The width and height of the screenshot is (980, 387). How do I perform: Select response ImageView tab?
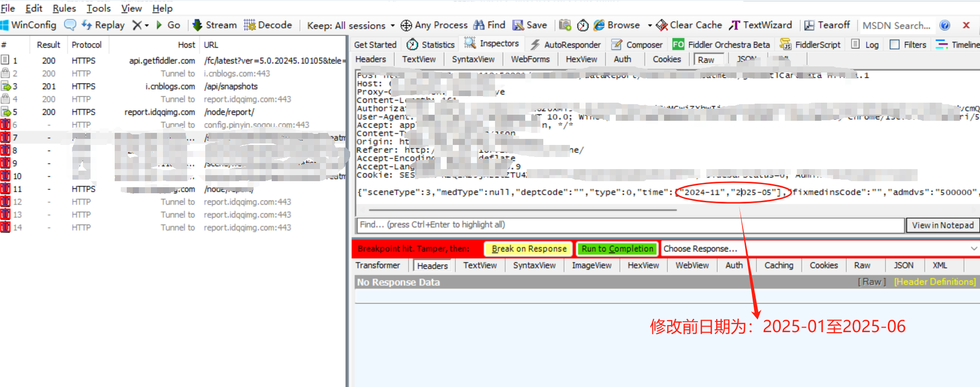592,265
